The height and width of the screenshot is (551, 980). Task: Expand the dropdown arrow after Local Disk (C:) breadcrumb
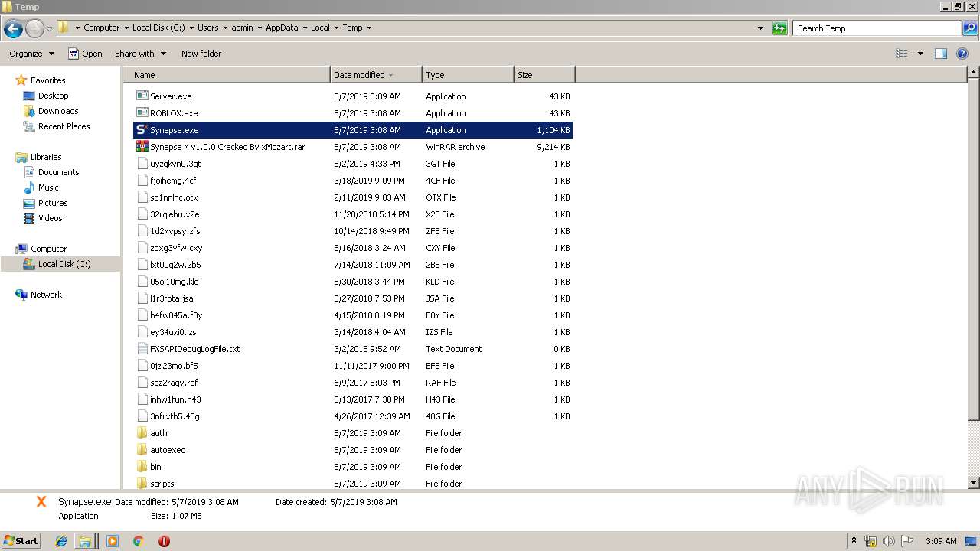[x=191, y=28]
